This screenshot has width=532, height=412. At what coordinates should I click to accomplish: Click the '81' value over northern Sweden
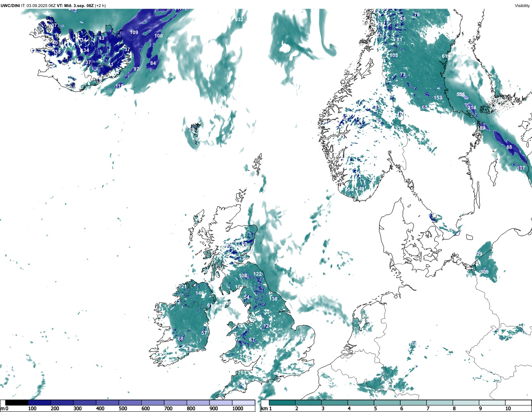pos(399,40)
